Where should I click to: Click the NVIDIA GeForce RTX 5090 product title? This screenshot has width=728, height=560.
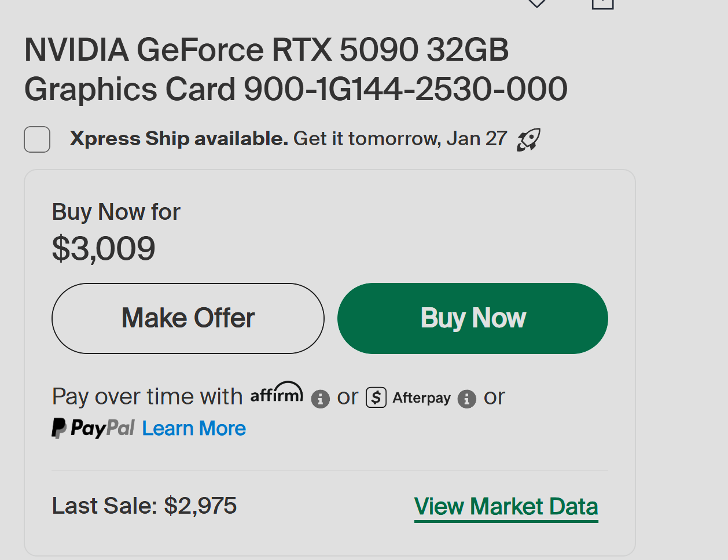click(295, 69)
